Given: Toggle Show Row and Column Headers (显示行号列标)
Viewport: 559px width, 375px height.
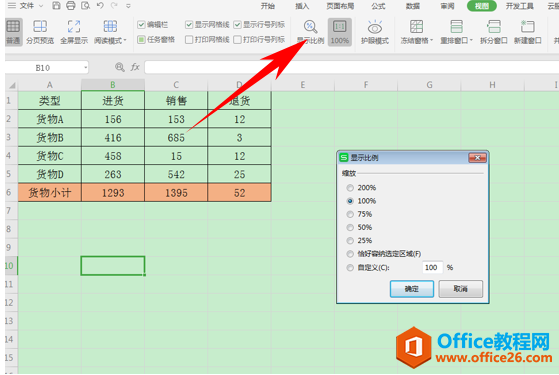Looking at the screenshot, I should pyautogui.click(x=237, y=25).
